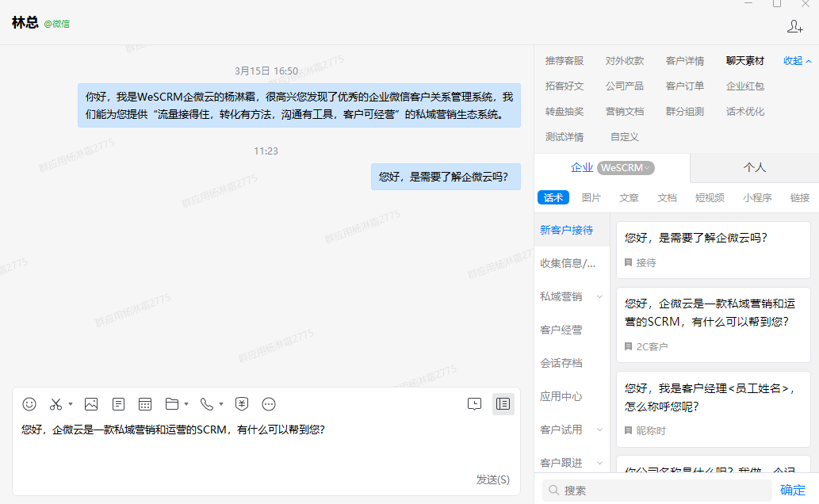Select the 链接 material type
The height and width of the screenshot is (504, 819).
(x=800, y=197)
